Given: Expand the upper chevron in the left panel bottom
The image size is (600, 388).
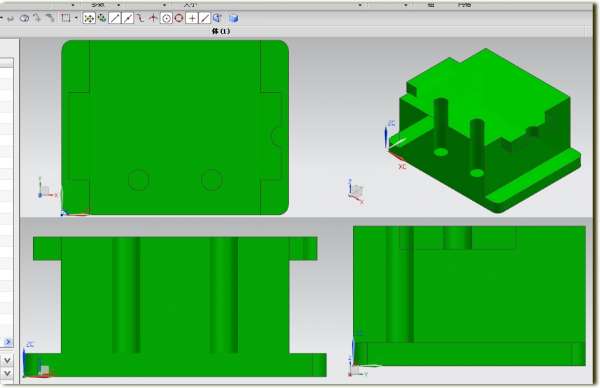Looking at the screenshot, I should pos(7,360).
